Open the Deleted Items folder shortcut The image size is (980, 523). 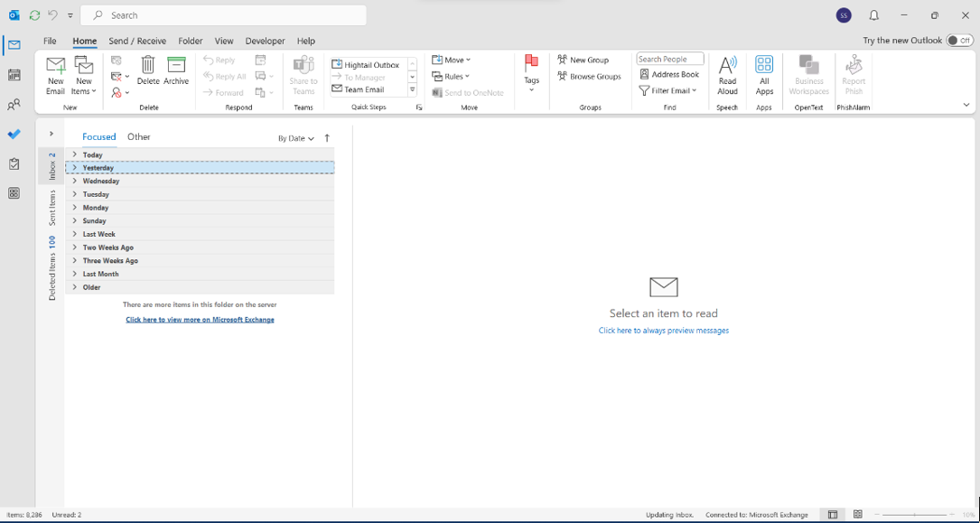click(51, 267)
